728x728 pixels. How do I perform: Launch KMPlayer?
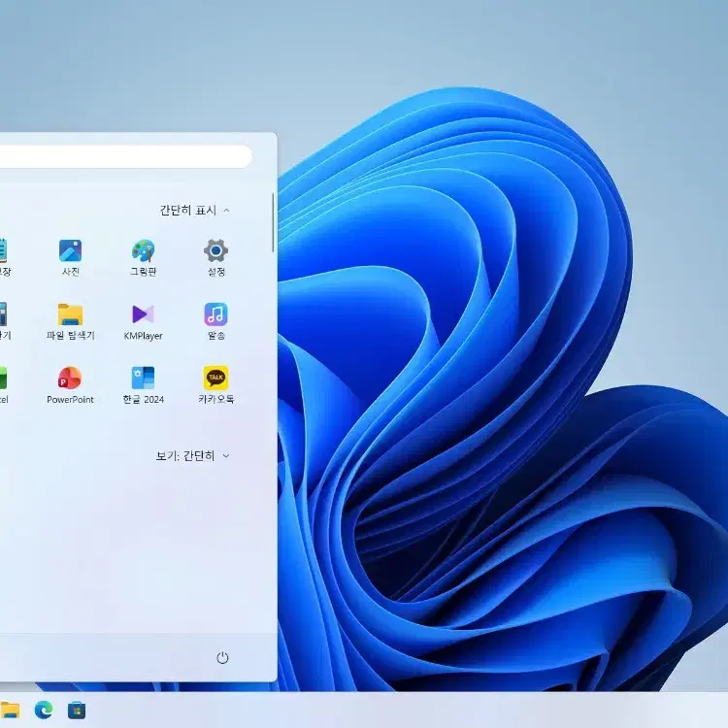tap(143, 321)
